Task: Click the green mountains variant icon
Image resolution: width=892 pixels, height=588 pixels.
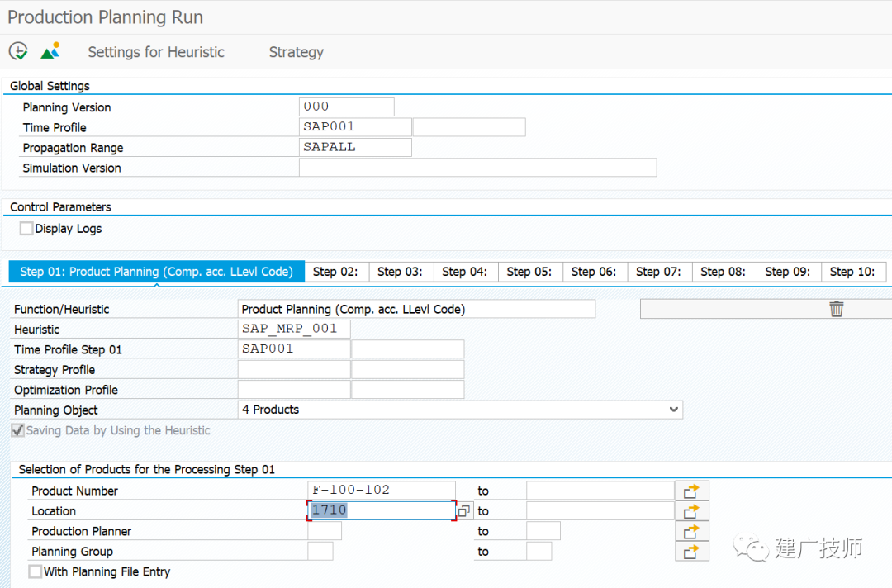Action: (50, 51)
